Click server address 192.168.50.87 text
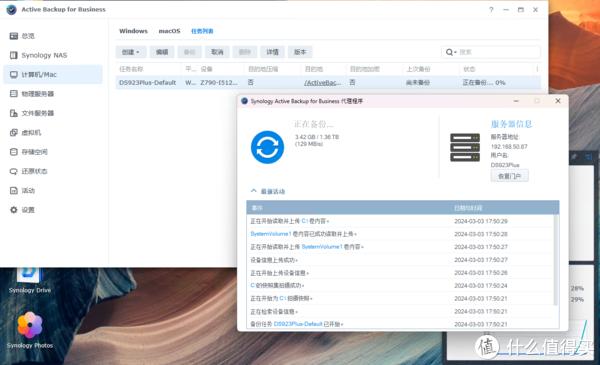600x365 pixels. pyautogui.click(x=509, y=147)
